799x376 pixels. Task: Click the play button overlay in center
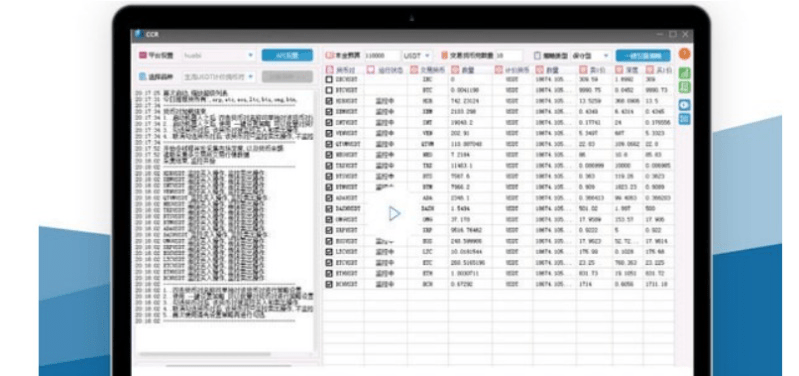pos(394,213)
